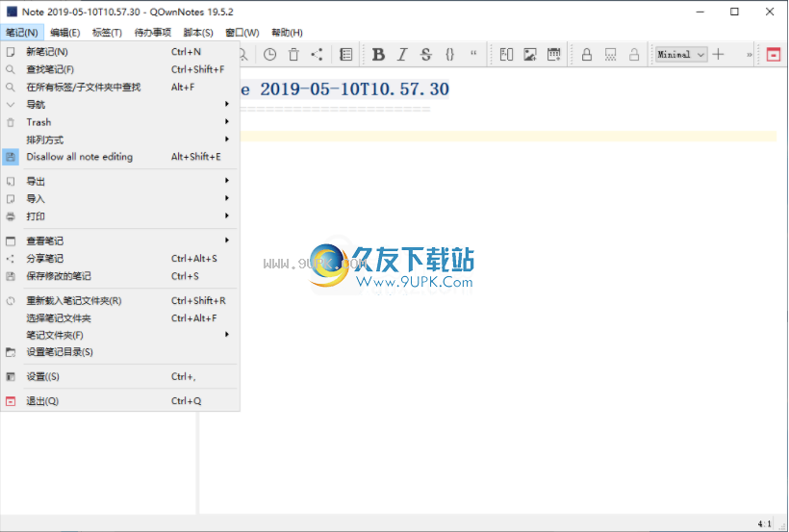Choose 在所有标签/子文件夹中查找 entry

click(120, 88)
